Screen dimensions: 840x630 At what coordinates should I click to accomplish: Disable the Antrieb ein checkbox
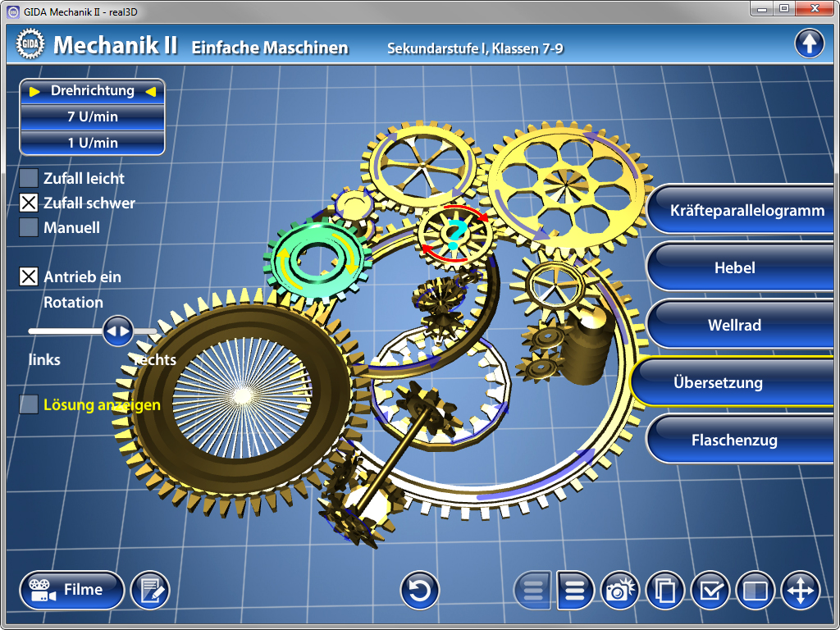29,276
